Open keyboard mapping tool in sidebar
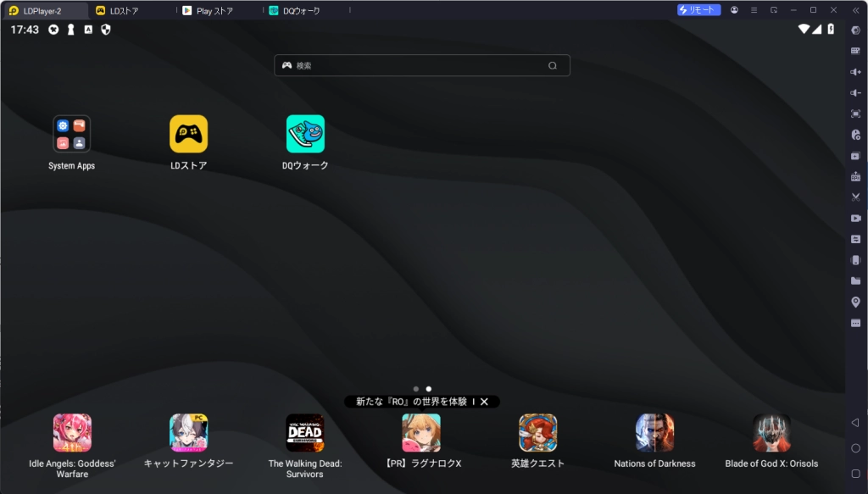The width and height of the screenshot is (868, 494). [856, 51]
